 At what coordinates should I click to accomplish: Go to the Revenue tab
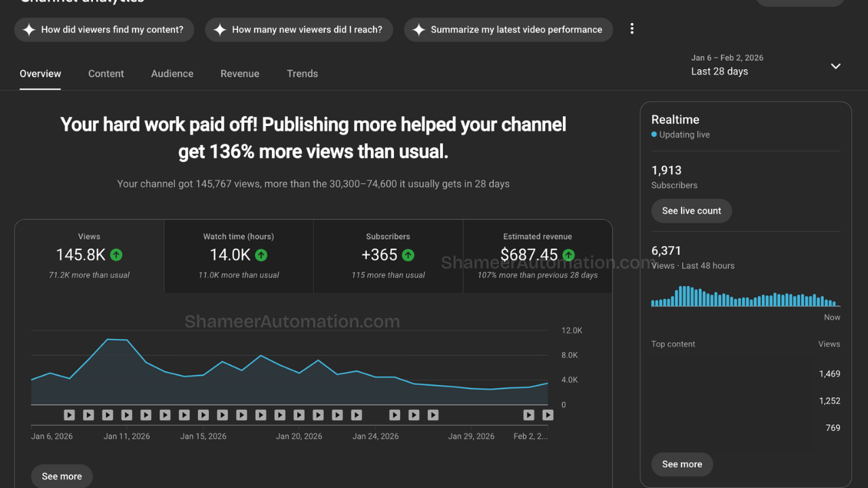(x=239, y=74)
